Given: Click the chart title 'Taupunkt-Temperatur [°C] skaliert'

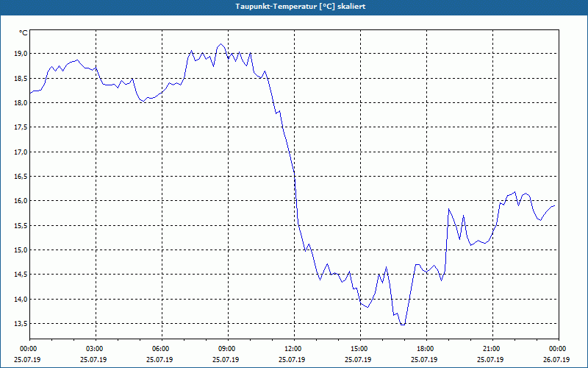Looking at the screenshot, I should pos(301,7).
